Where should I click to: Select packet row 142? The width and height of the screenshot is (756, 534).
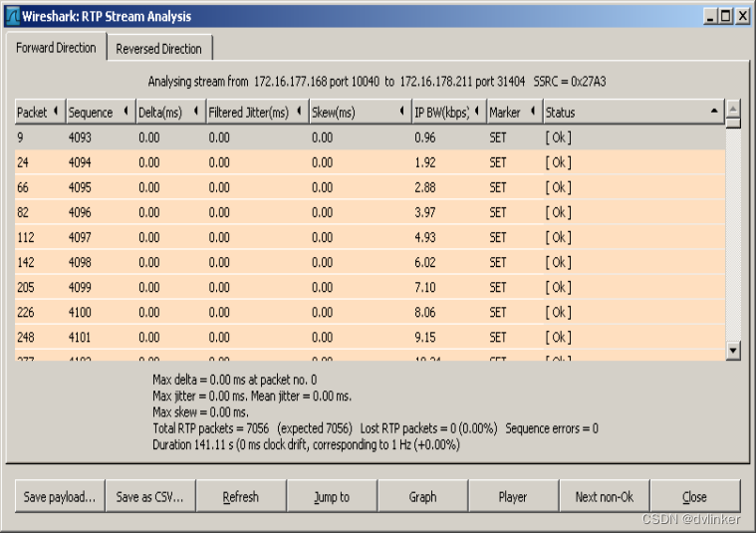(x=370, y=262)
